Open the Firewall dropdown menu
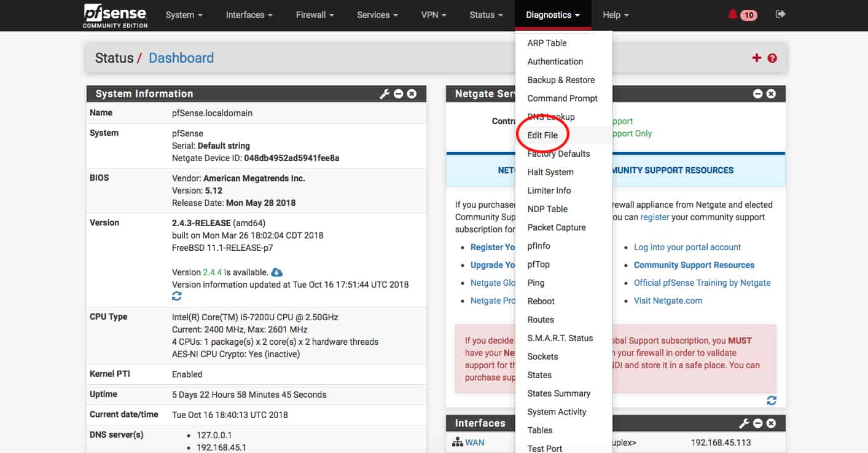 (315, 15)
